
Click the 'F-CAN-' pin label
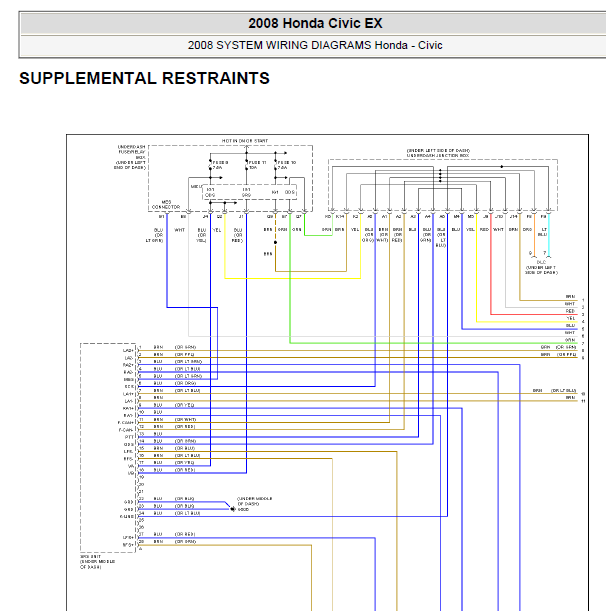(125, 430)
